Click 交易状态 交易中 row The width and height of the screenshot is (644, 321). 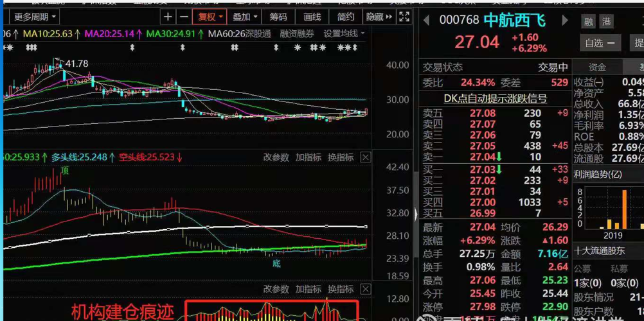pyautogui.click(x=496, y=67)
